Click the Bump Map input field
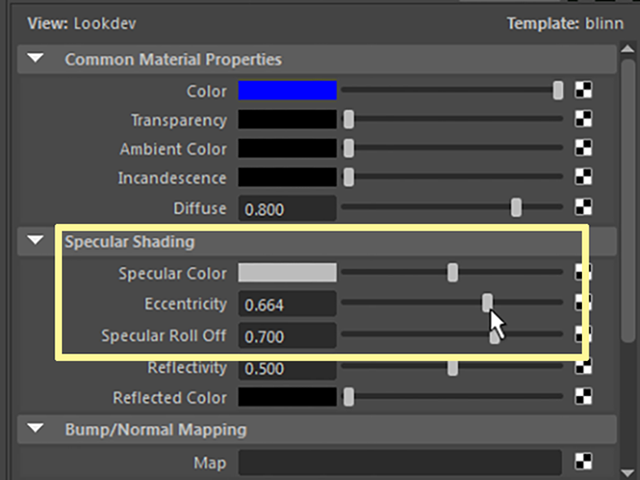 pos(400,463)
